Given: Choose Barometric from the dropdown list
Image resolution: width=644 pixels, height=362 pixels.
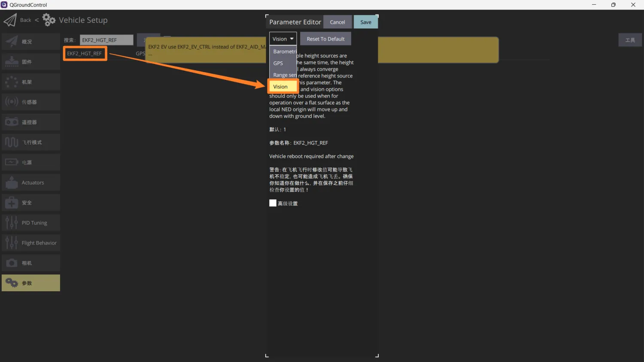Looking at the screenshot, I should 283,51.
